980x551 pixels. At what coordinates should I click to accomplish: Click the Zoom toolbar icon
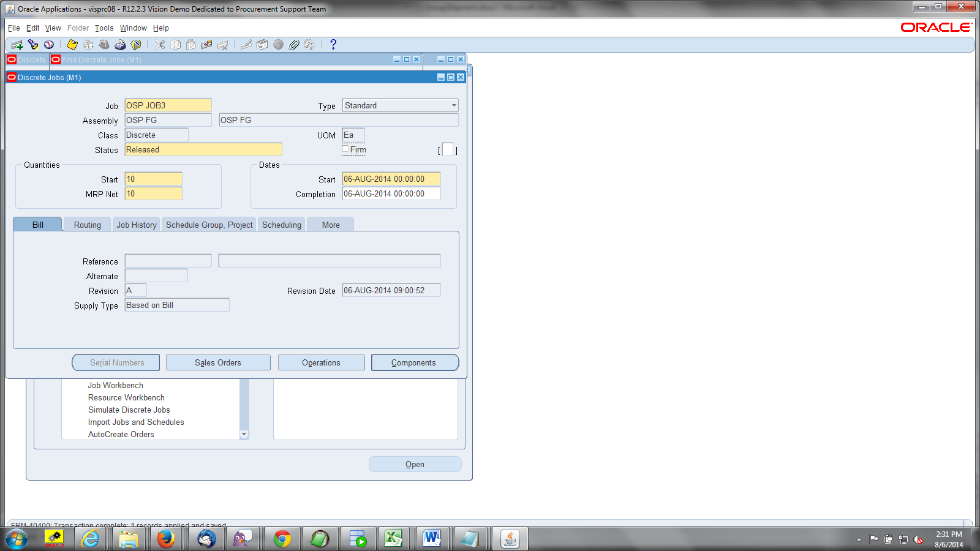click(x=262, y=45)
